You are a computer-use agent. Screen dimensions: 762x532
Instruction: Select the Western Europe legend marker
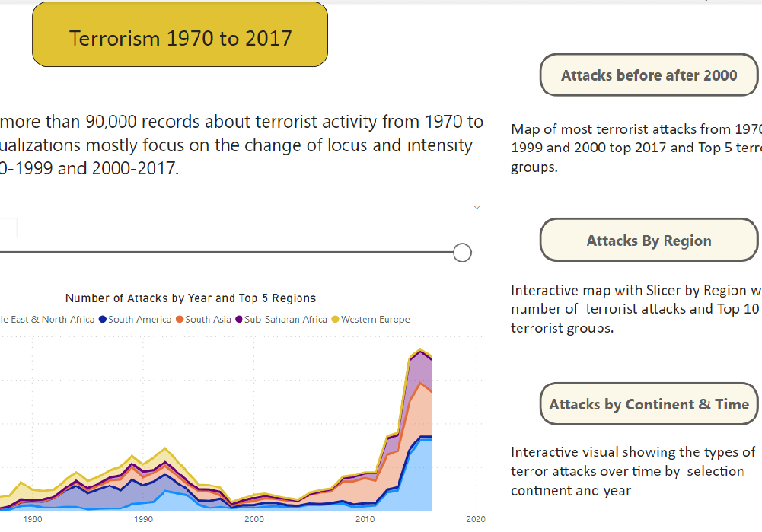(335, 319)
